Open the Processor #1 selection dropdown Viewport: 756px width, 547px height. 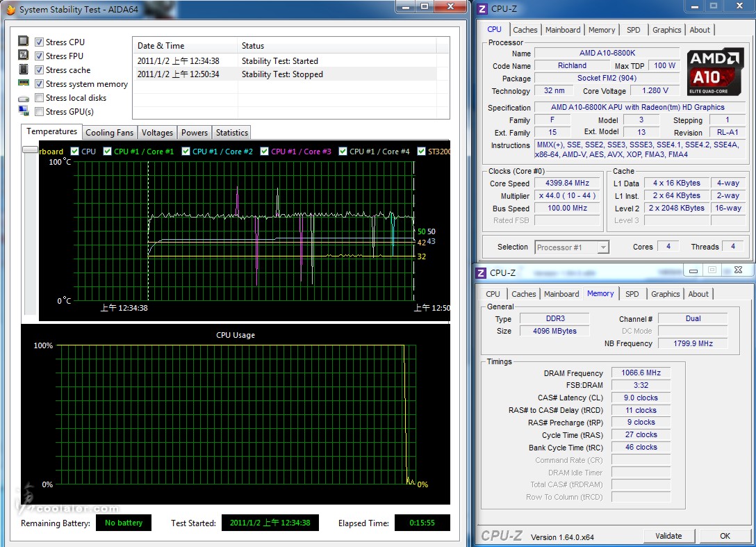pos(572,247)
